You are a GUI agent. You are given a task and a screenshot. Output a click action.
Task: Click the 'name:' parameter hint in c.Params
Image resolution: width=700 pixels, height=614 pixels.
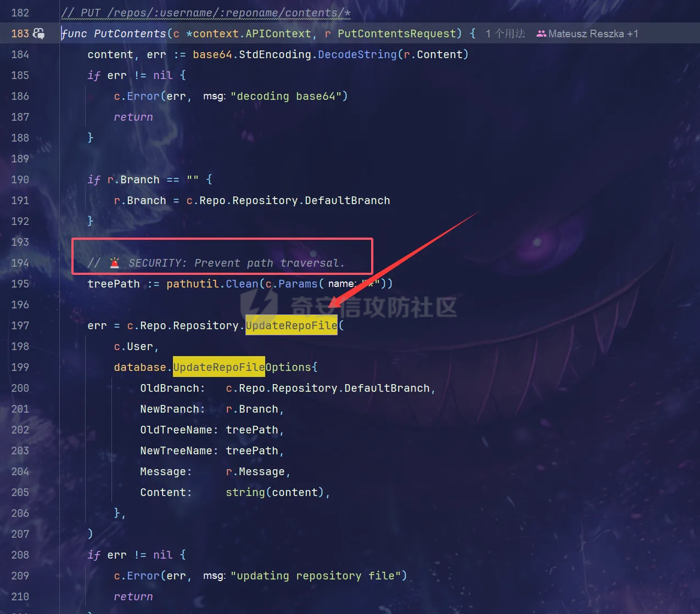click(x=341, y=284)
